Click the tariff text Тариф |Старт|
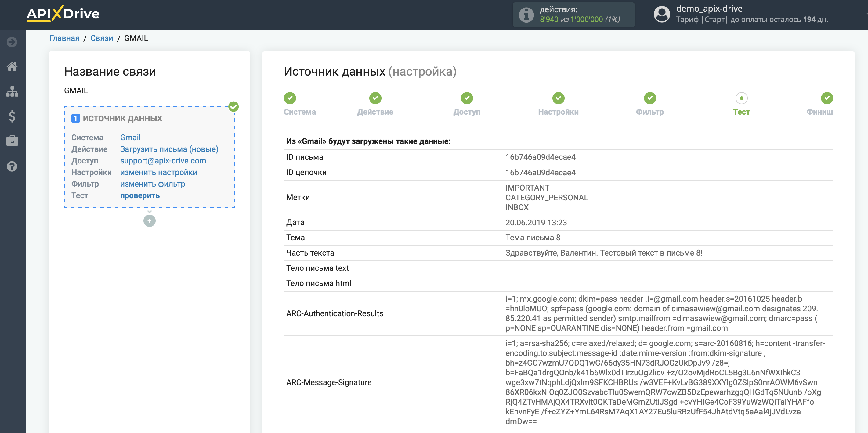 coord(702,20)
